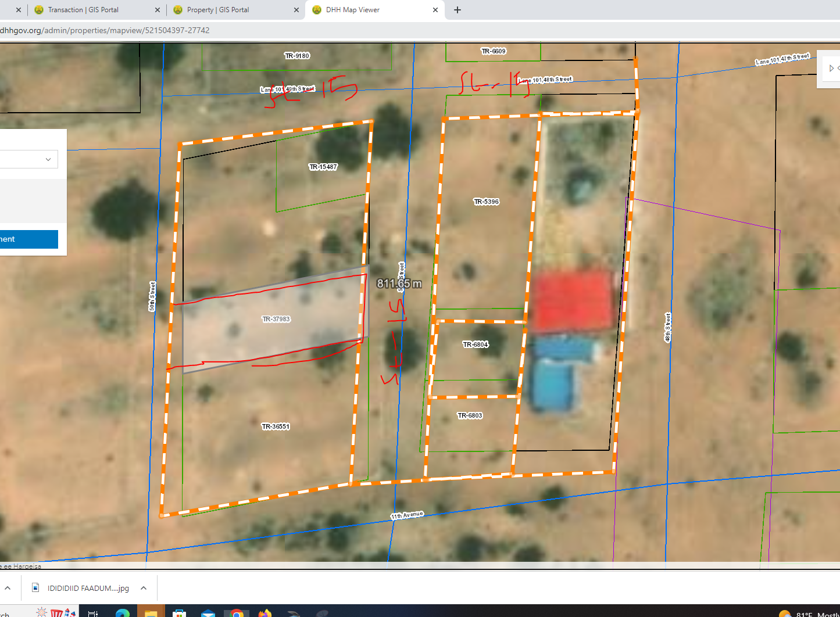Image resolution: width=840 pixels, height=617 pixels.
Task: Click the Lane 101, 47th Street label
Action: (x=782, y=59)
